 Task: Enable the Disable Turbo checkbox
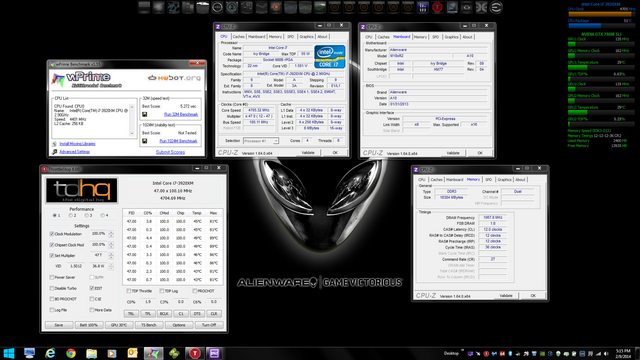click(52, 288)
